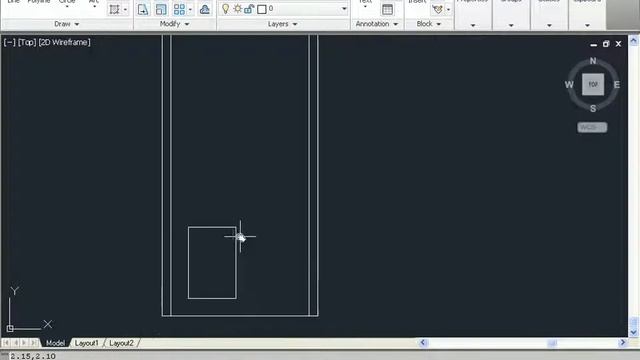The width and height of the screenshot is (640, 360).
Task: Open the dropdown beside the hatch tool
Action: [x=125, y=9]
